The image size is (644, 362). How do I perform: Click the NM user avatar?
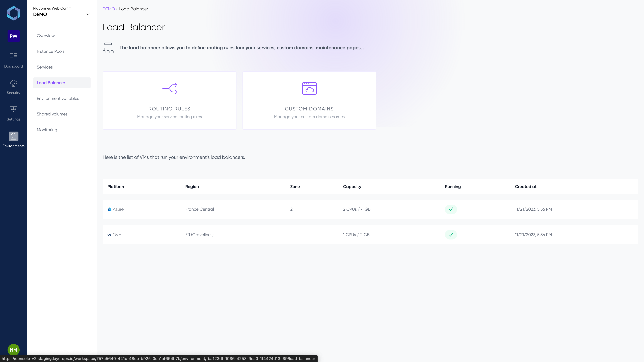pos(13,350)
